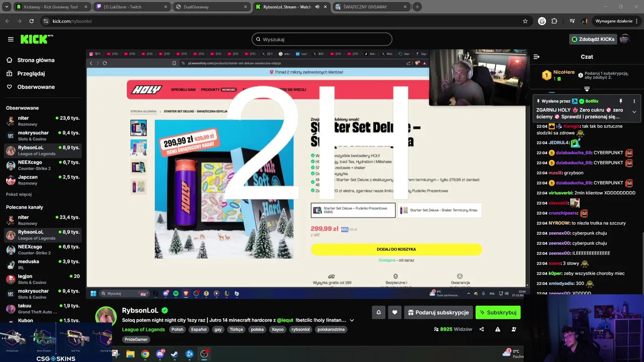Click the moderator user icon beside report
The width and height of the screenshot is (644, 362).
pos(514,329)
